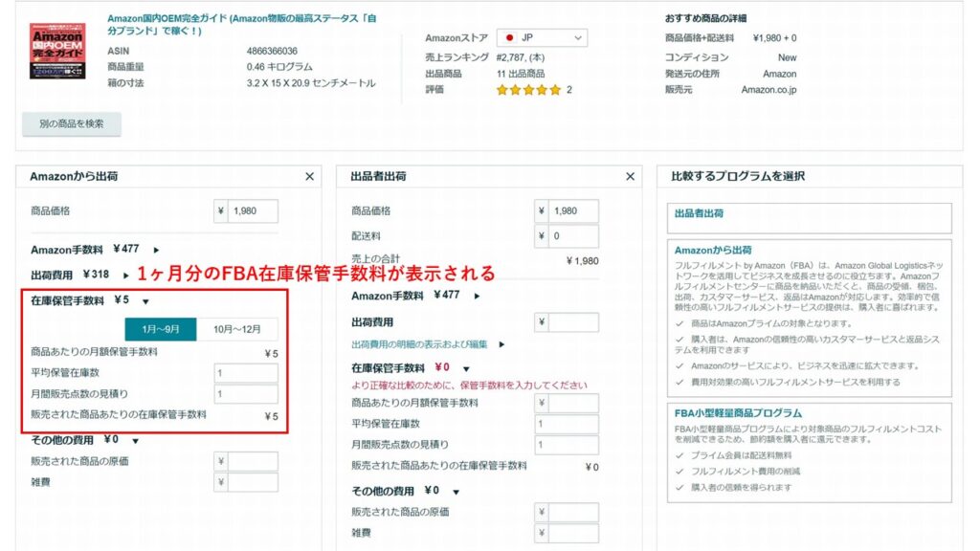The image size is (980, 551).
Task: Click 販売された商品の原価 field in 出品者出荷 panel
Action: point(573,513)
